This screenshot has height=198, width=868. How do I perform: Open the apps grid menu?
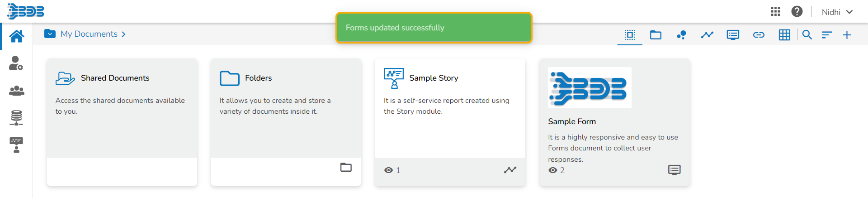click(775, 12)
